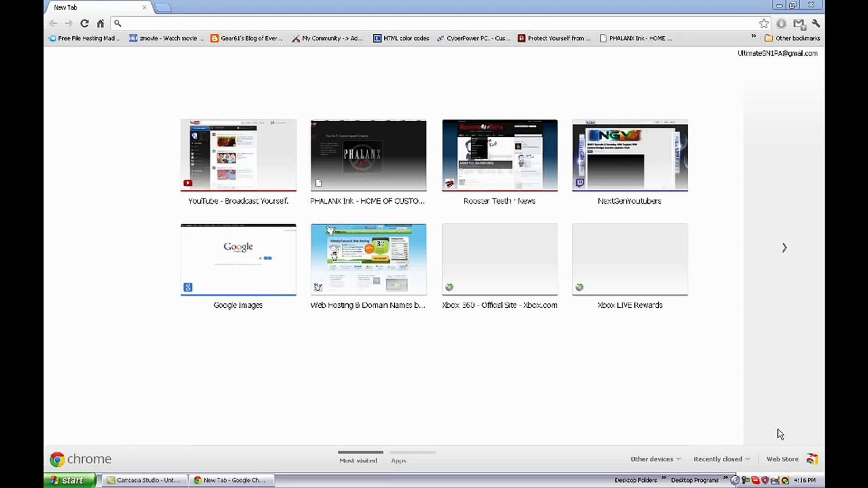
Task: Bookmark this page with the star
Action: (764, 23)
